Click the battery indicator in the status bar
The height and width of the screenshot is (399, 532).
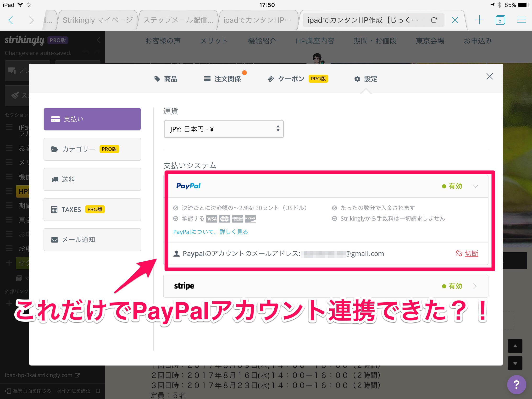click(523, 5)
